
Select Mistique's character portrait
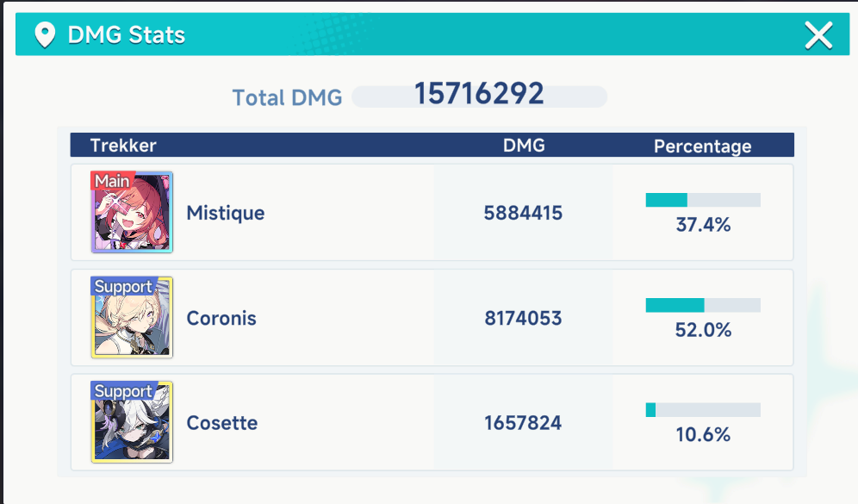click(132, 212)
